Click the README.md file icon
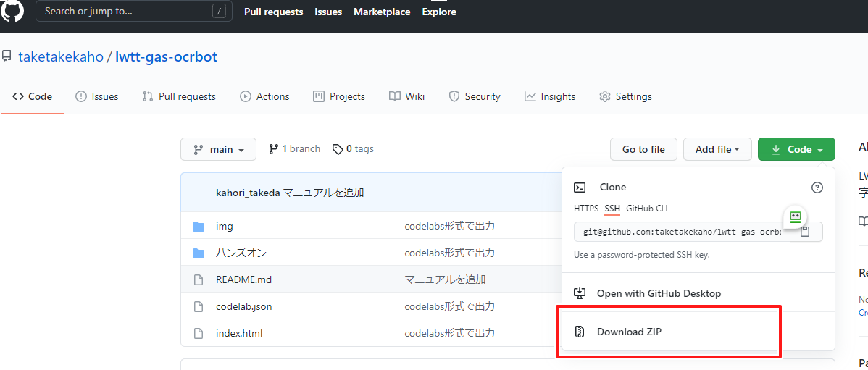 199,279
